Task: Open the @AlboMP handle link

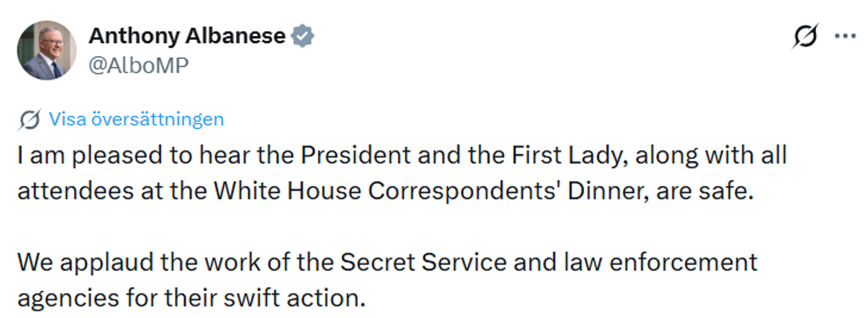Action: pyautogui.click(x=139, y=66)
